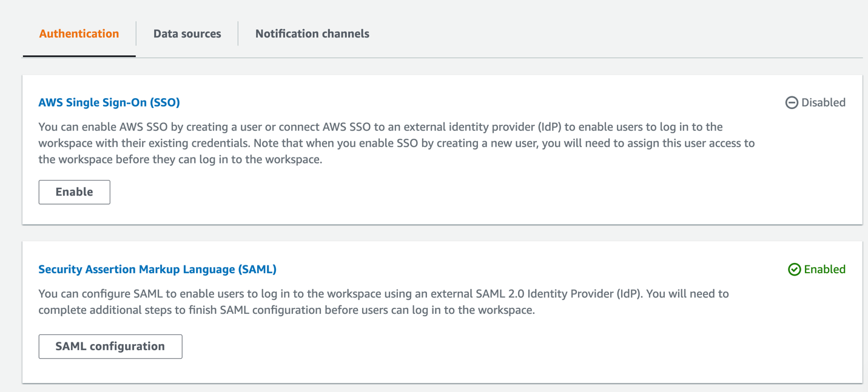Click the Security Assertion Markup Language heading
The width and height of the screenshot is (868, 392).
pos(157,269)
